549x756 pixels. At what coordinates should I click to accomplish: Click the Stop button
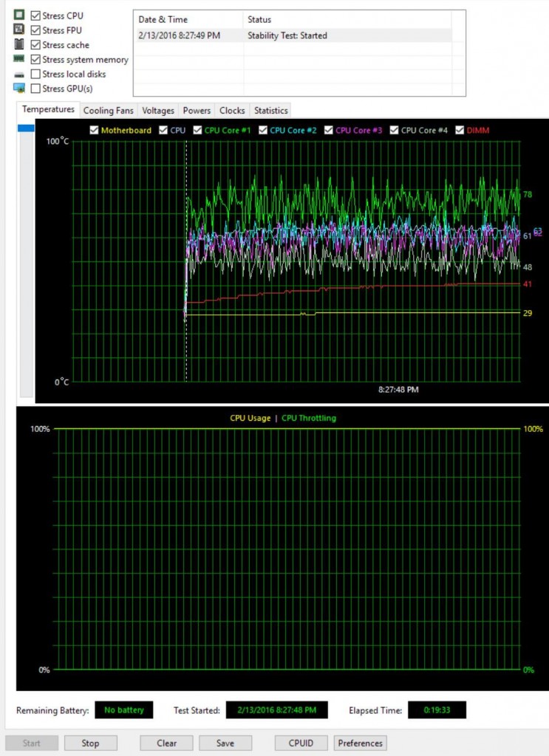[91, 743]
